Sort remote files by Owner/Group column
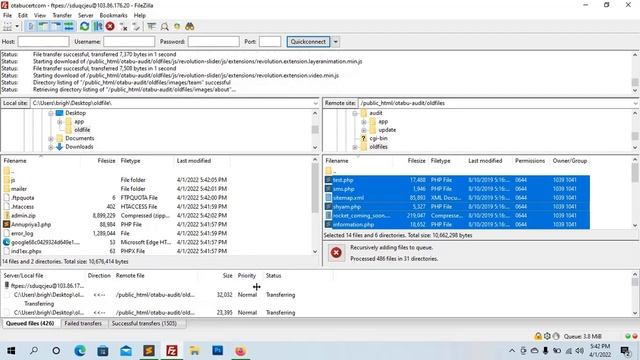The width and height of the screenshot is (640, 360). pyautogui.click(x=570, y=161)
